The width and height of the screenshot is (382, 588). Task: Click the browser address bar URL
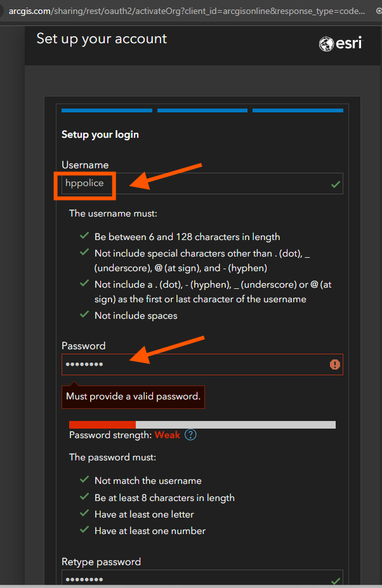[x=187, y=11]
